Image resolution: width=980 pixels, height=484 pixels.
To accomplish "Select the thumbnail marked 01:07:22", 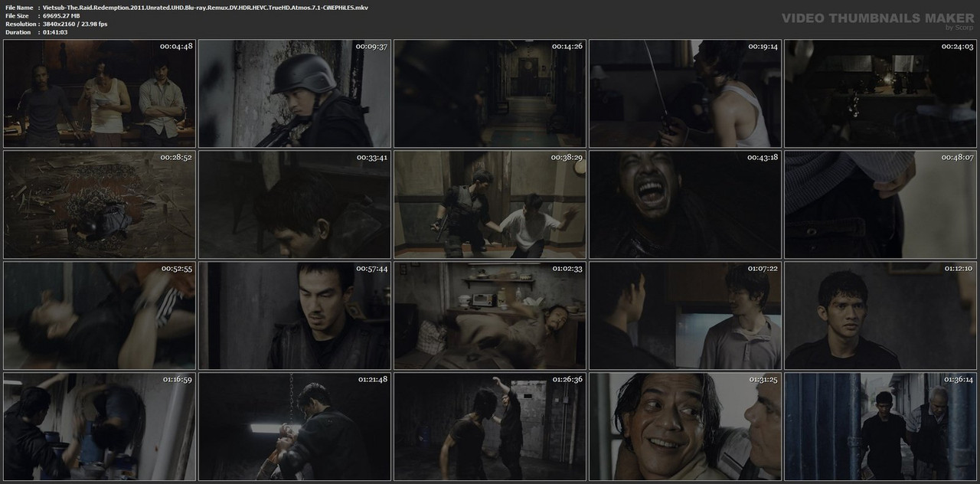I will (x=685, y=316).
